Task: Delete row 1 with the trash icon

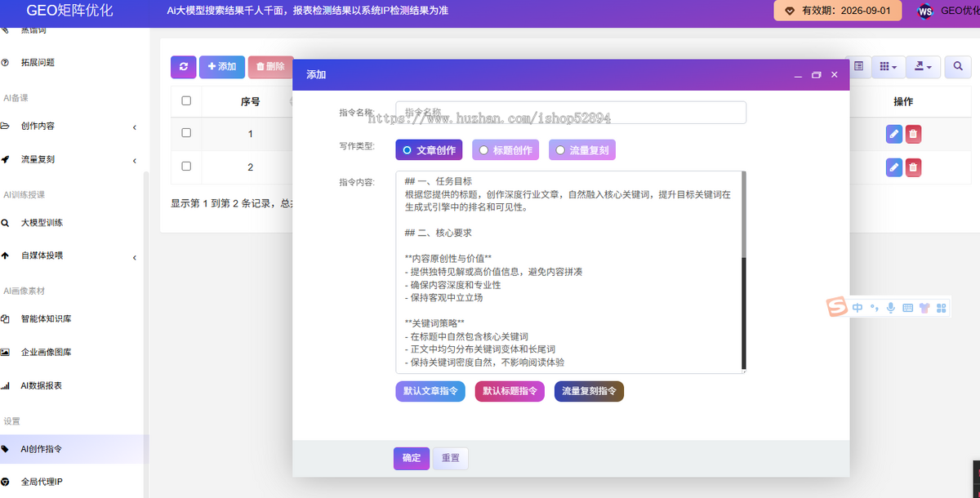Action: click(913, 134)
